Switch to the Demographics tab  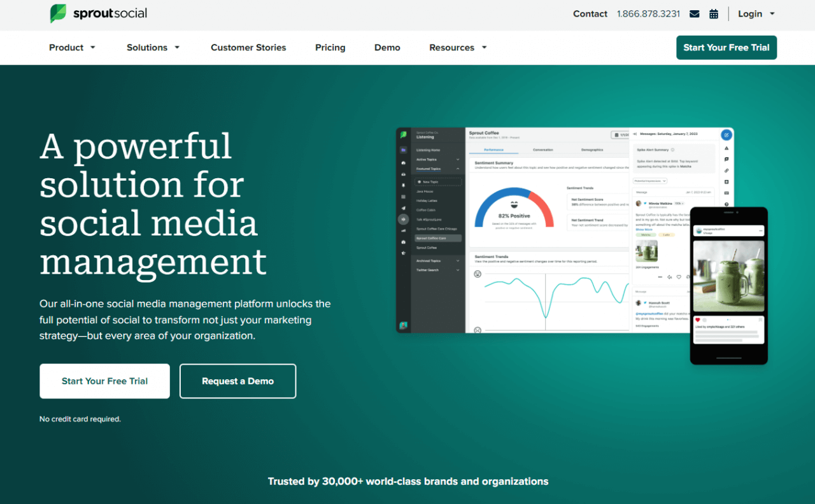click(x=592, y=150)
